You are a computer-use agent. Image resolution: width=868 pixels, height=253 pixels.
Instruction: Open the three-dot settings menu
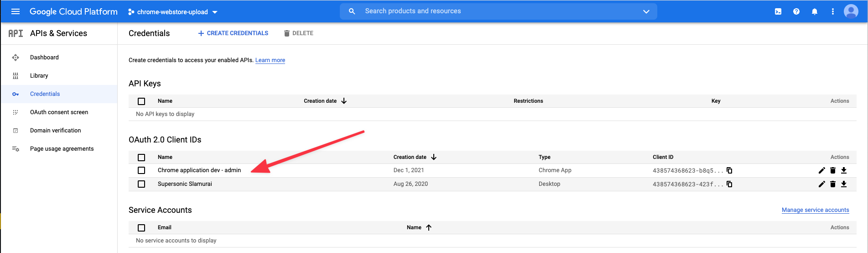[833, 11]
